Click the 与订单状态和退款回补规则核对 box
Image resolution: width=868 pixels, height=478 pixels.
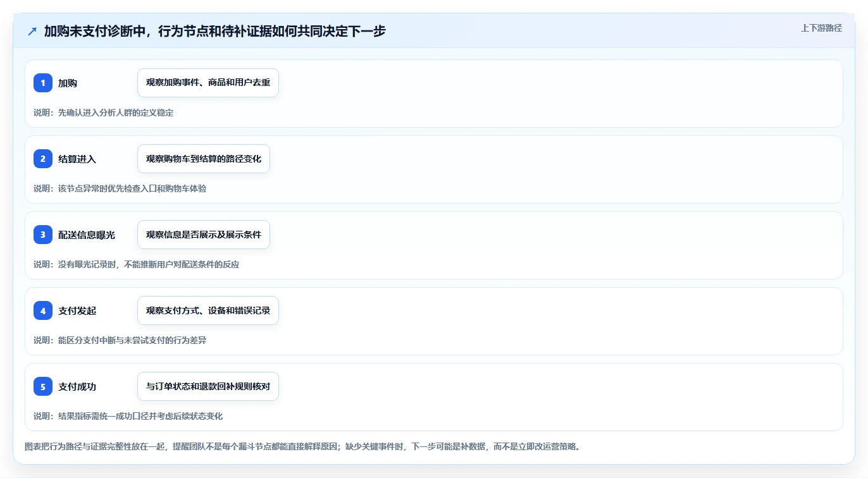[208, 386]
